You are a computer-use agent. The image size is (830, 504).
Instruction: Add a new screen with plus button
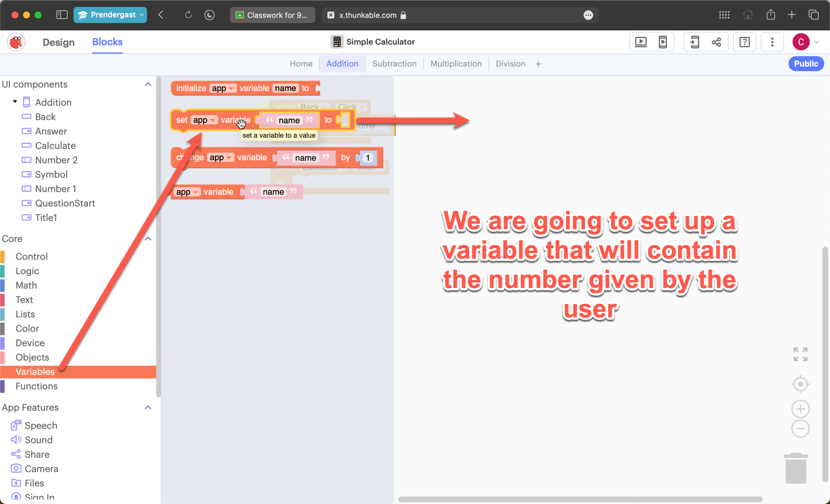538,64
